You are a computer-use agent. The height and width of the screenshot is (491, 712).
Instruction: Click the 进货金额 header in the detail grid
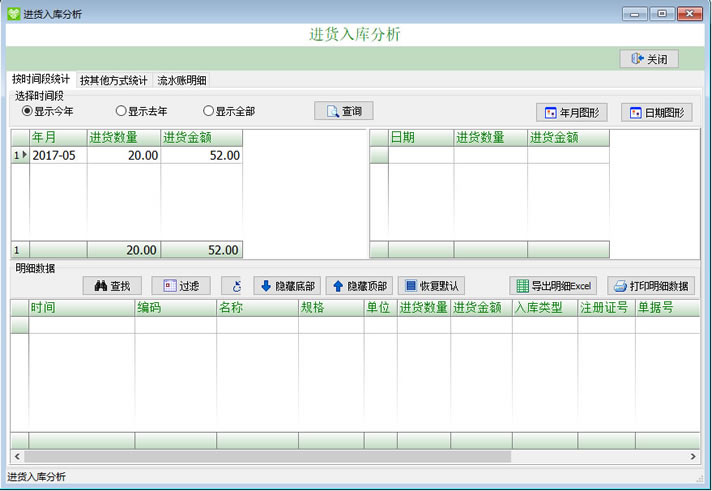(x=481, y=308)
